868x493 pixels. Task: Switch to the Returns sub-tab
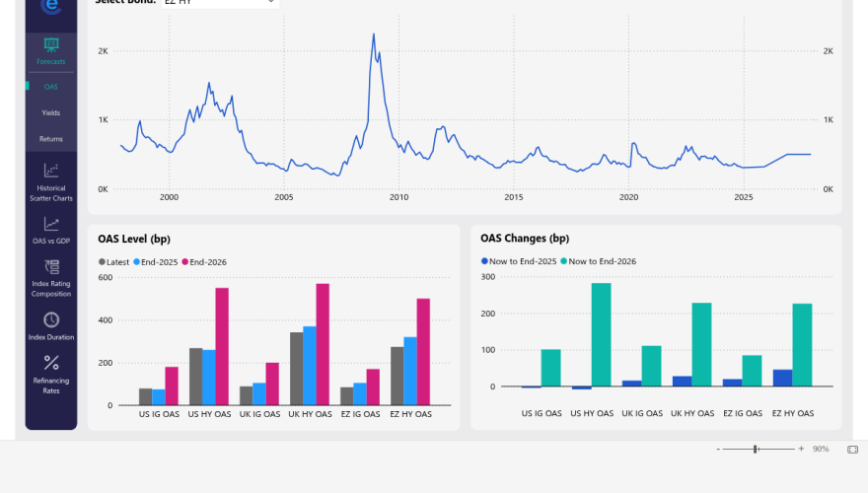click(51, 139)
